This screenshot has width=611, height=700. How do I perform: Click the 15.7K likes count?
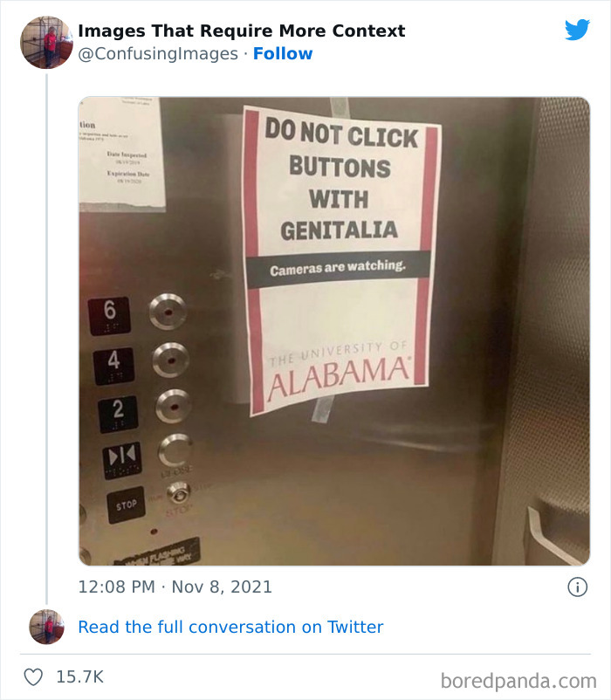coord(80,676)
